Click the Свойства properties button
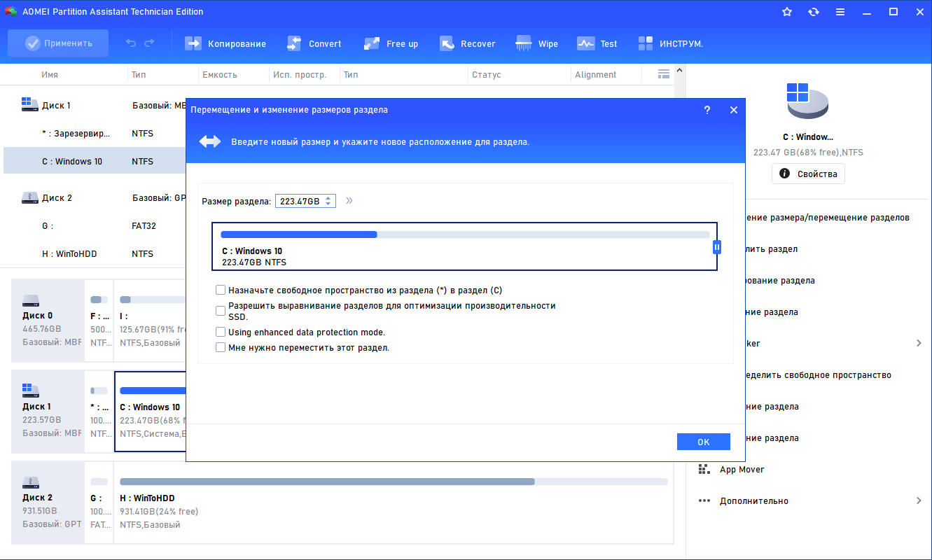932x560 pixels. pyautogui.click(x=808, y=174)
